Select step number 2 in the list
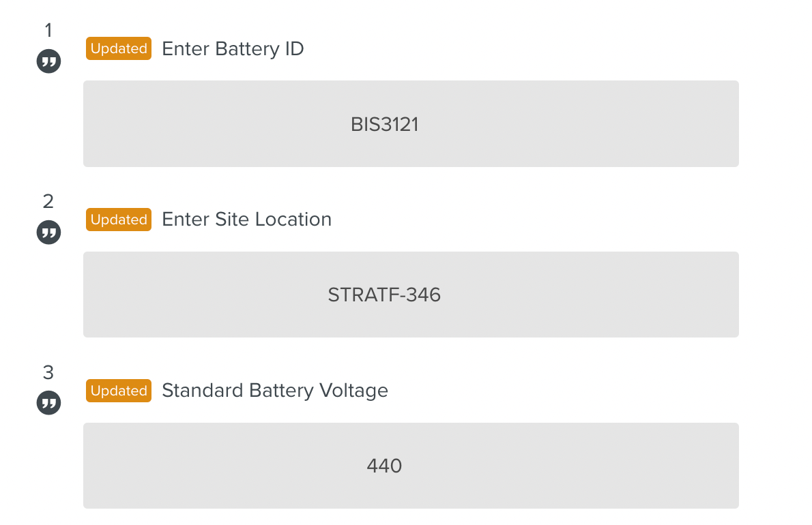812x525 pixels. pos(48,201)
